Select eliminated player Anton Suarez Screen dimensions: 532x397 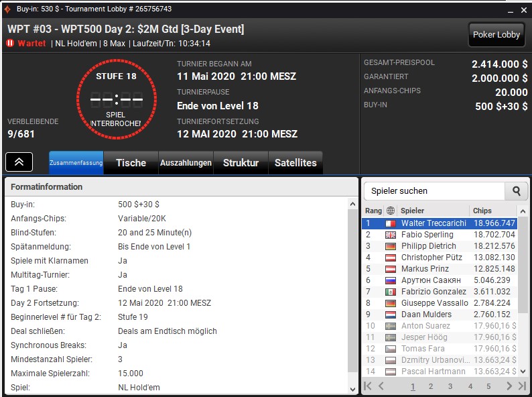[440, 326]
